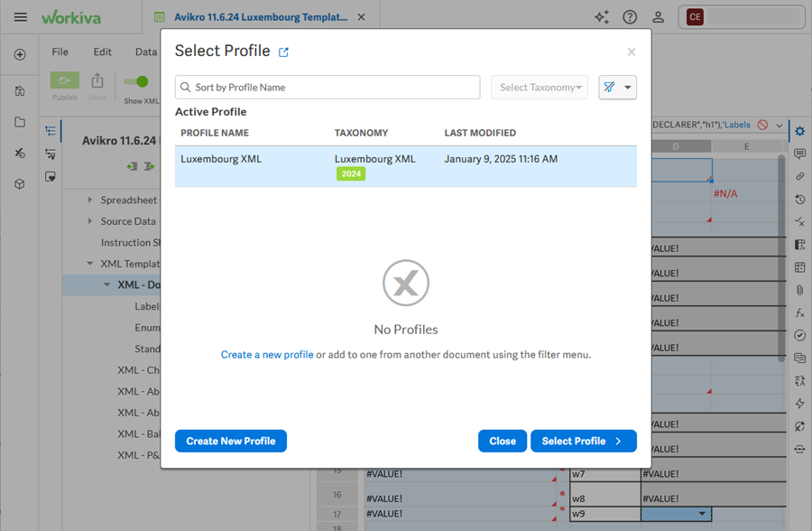Collapse the XML Templat tree node

pos(90,264)
